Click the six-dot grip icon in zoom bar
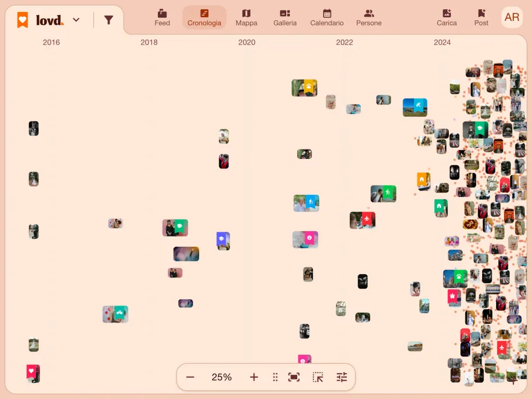This screenshot has width=532, height=399. click(x=275, y=377)
